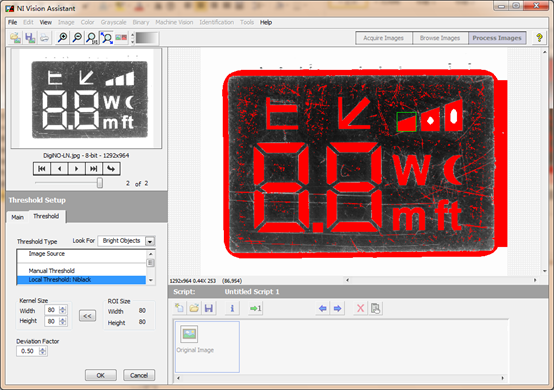The image size is (554, 390).
Task: Open the File menu
Action: click(13, 22)
